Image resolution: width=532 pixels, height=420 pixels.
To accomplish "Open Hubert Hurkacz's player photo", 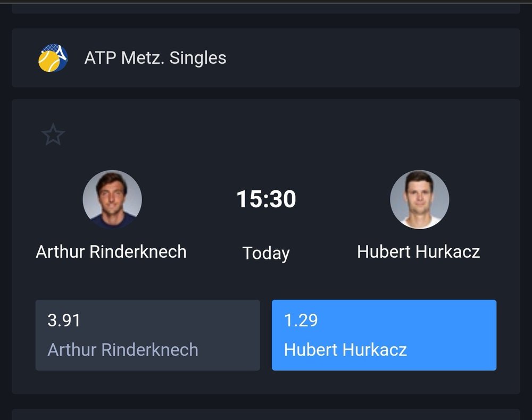I will pos(419,199).
